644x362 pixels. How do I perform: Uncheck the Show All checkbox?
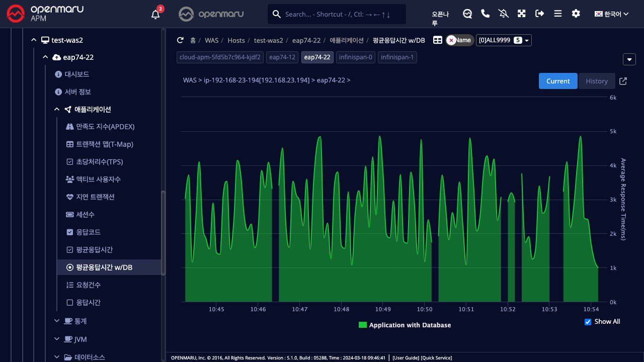(588, 322)
